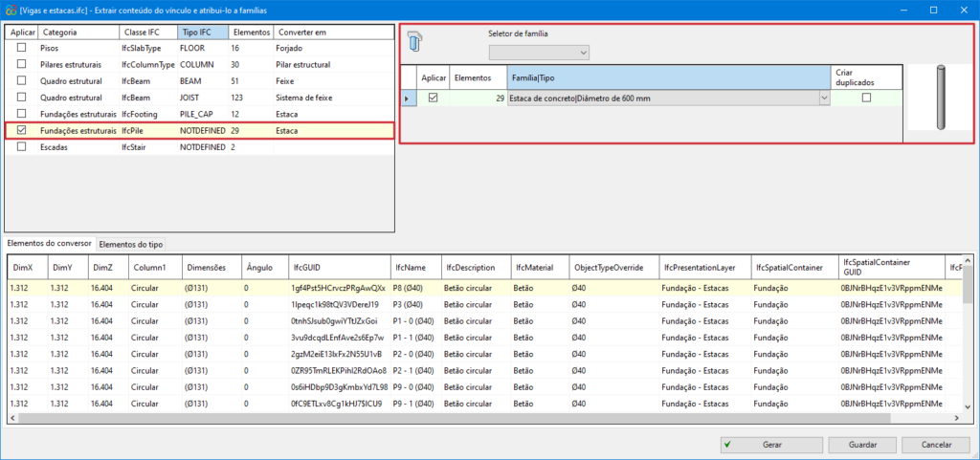Viewport: 980px width, 460px height.
Task: Select the row named P1 - 0 (Ø40)
Action: coord(484,320)
